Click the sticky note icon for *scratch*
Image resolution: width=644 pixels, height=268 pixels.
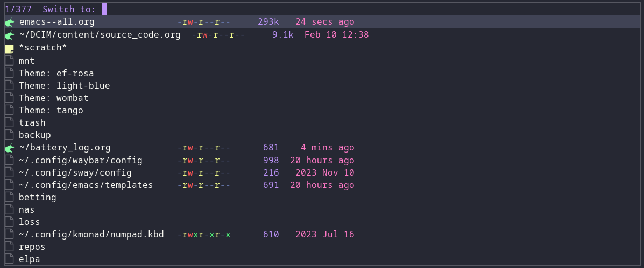pos(9,48)
